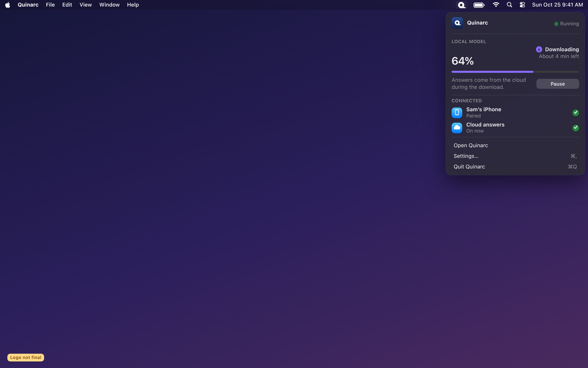Screen dimensions: 588x368
Task: Click the "Running" status text
Action: [569, 24]
